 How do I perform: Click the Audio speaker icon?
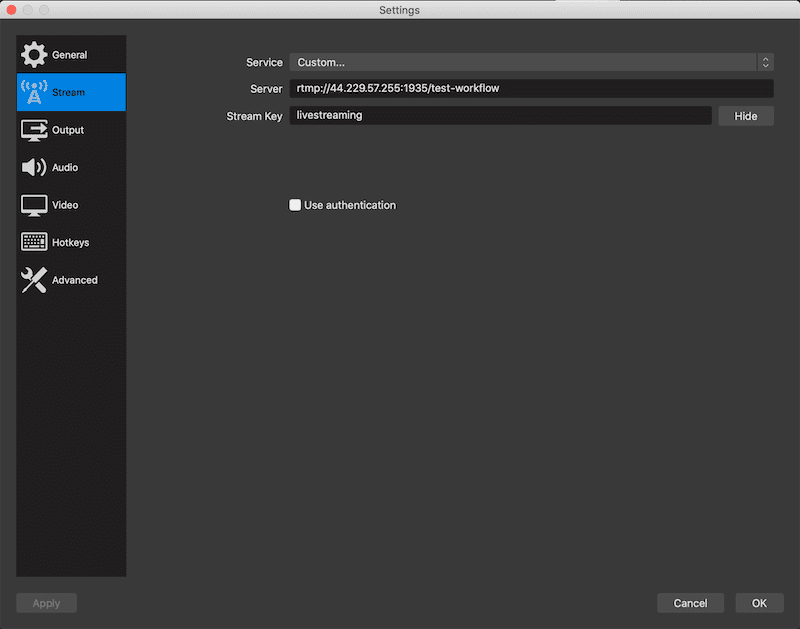pyautogui.click(x=35, y=167)
